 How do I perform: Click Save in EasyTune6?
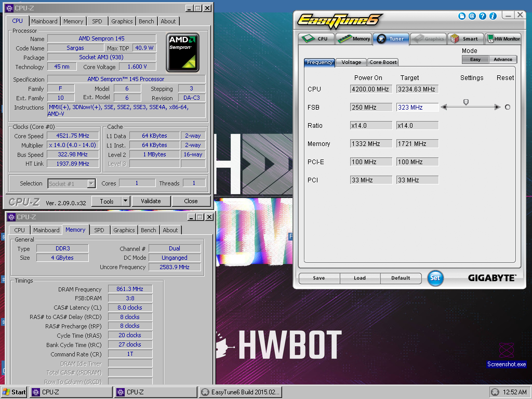pyautogui.click(x=319, y=278)
